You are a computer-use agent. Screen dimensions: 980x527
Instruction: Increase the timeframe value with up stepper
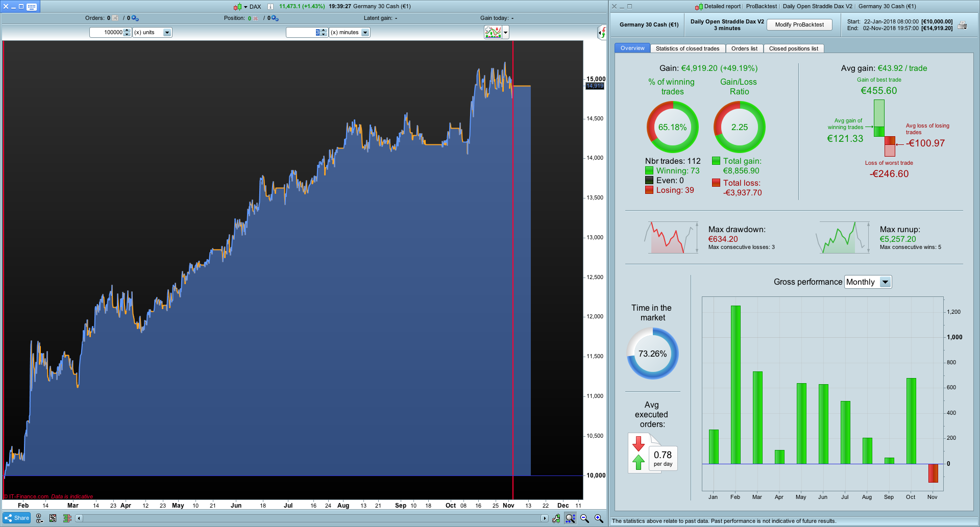324,31
